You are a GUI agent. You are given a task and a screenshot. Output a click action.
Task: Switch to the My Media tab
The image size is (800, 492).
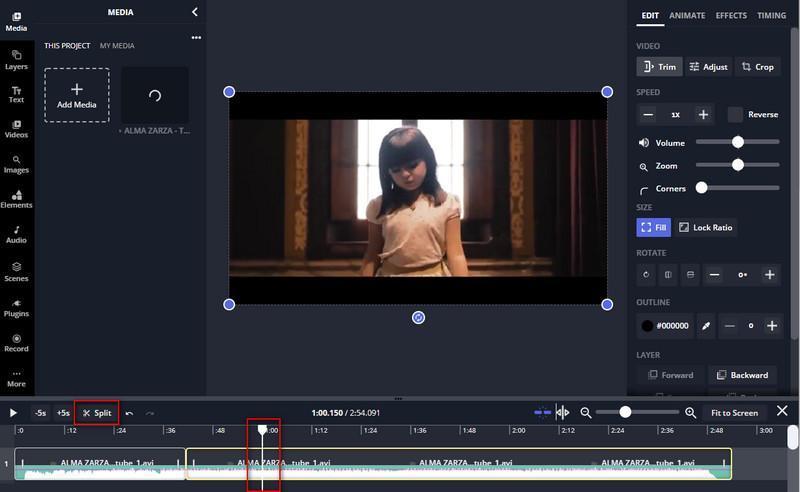click(117, 45)
